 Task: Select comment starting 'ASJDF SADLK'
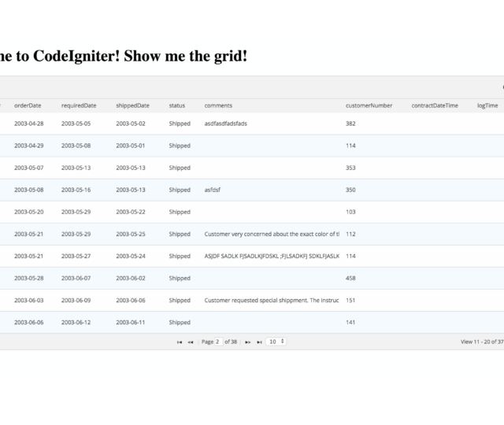coord(272,256)
